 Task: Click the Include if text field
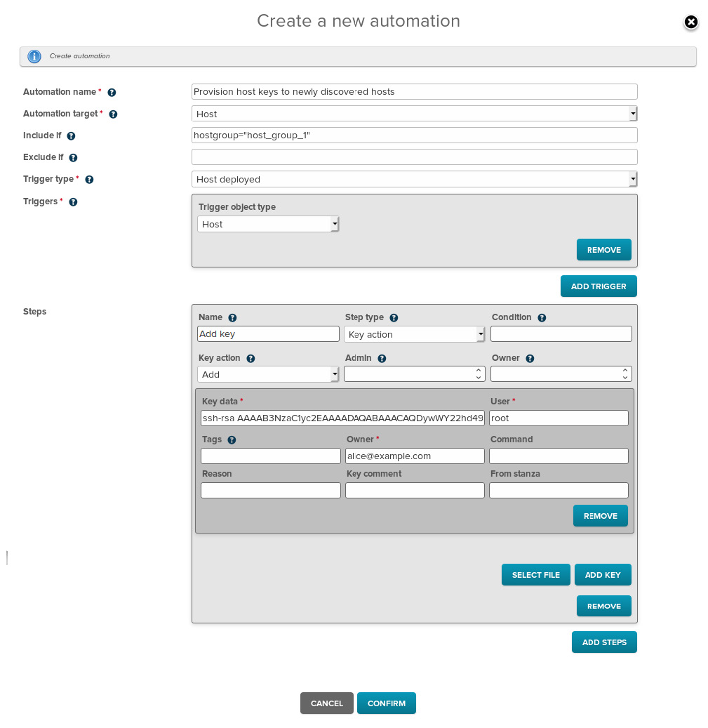click(414, 135)
